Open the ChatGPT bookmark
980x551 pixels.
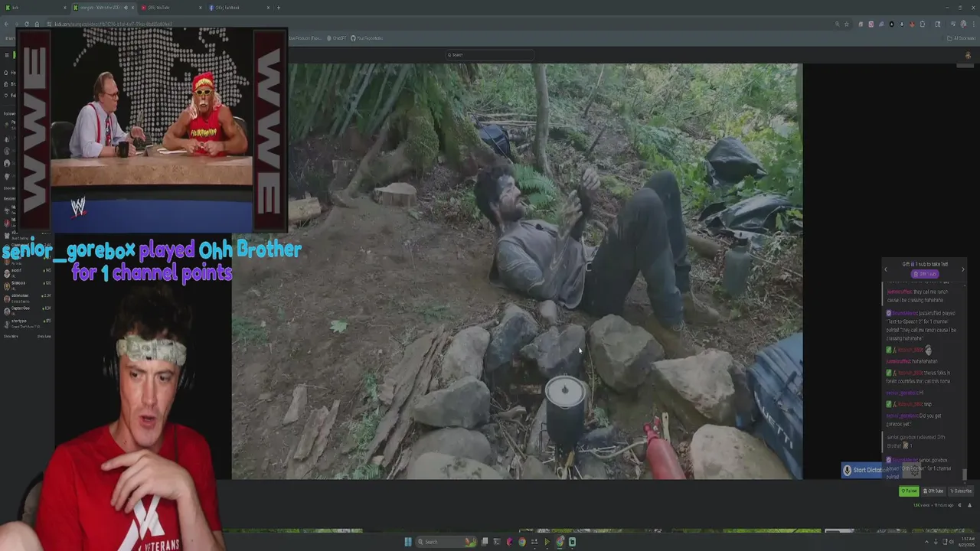click(335, 38)
